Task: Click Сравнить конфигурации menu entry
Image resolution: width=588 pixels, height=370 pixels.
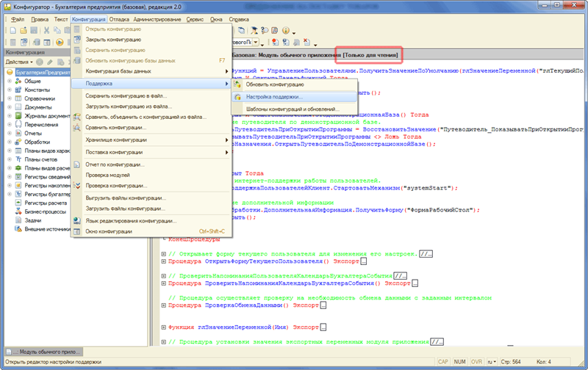Action: [116, 127]
